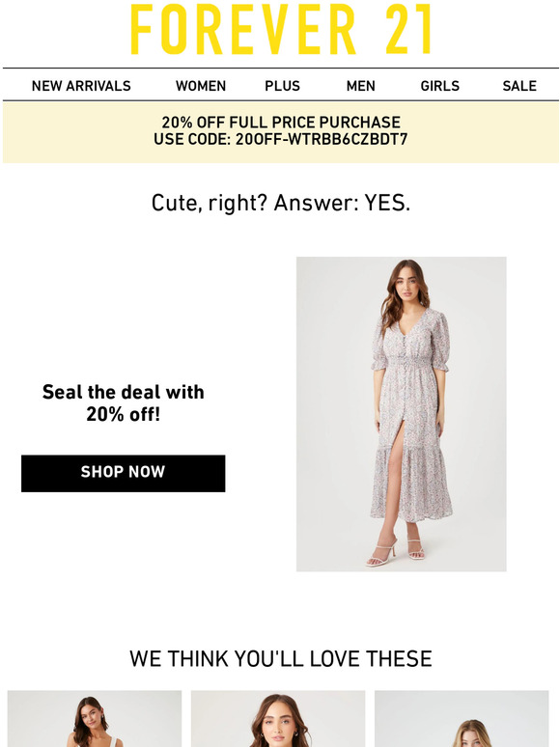
Task: Open the first recommended product thumbnail
Action: (x=95, y=718)
